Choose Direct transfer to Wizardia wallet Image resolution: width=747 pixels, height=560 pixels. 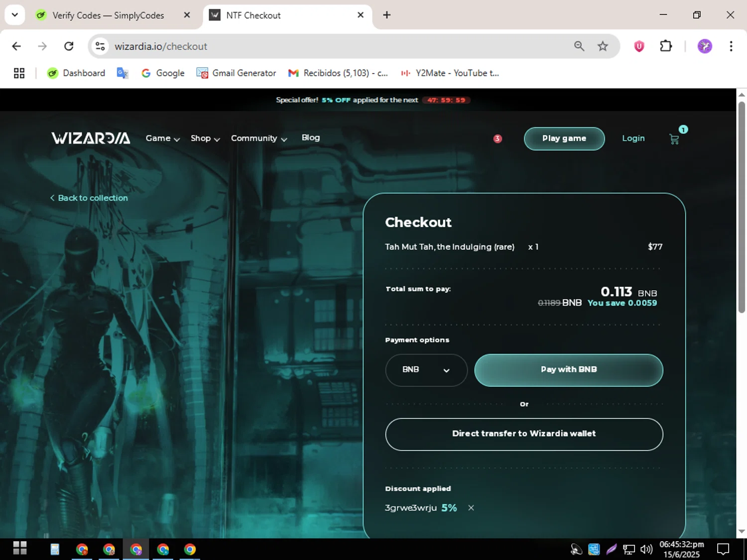pyautogui.click(x=524, y=434)
